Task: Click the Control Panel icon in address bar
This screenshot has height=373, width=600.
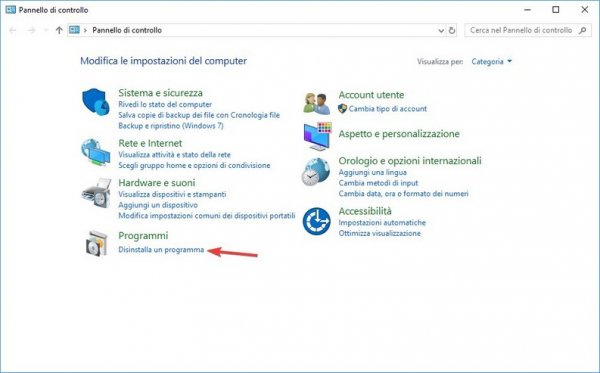Action: (x=74, y=30)
